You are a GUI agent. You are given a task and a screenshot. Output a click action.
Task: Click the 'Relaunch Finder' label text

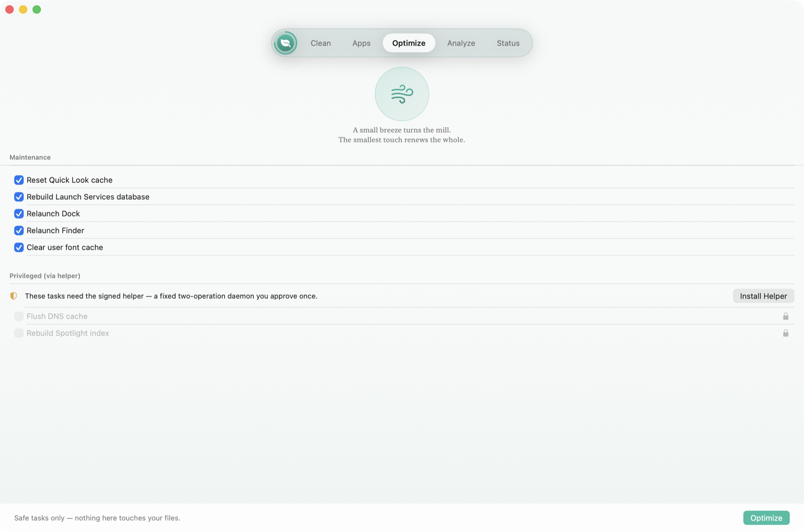[55, 231]
